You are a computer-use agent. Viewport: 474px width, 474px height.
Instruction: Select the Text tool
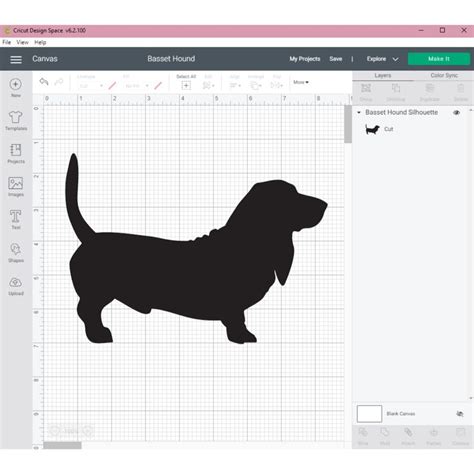coord(16,219)
